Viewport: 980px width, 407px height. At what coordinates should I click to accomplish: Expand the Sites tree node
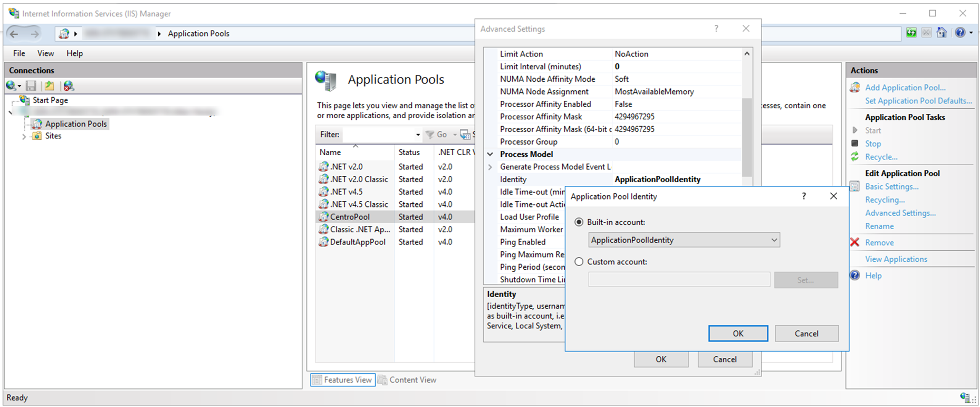pyautogui.click(x=24, y=136)
